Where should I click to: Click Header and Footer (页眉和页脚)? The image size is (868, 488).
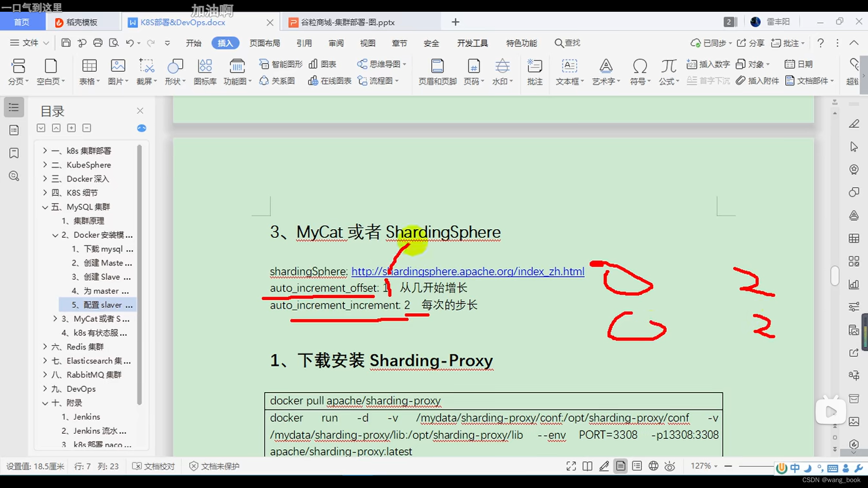coord(437,71)
